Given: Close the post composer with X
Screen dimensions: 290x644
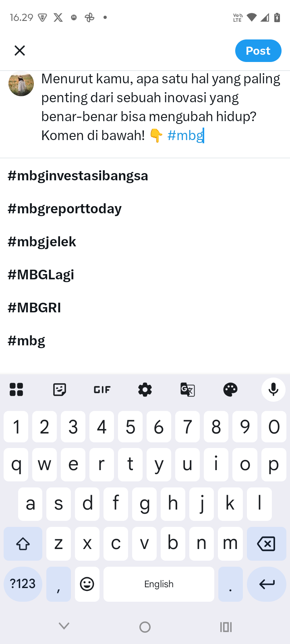Looking at the screenshot, I should [x=20, y=51].
